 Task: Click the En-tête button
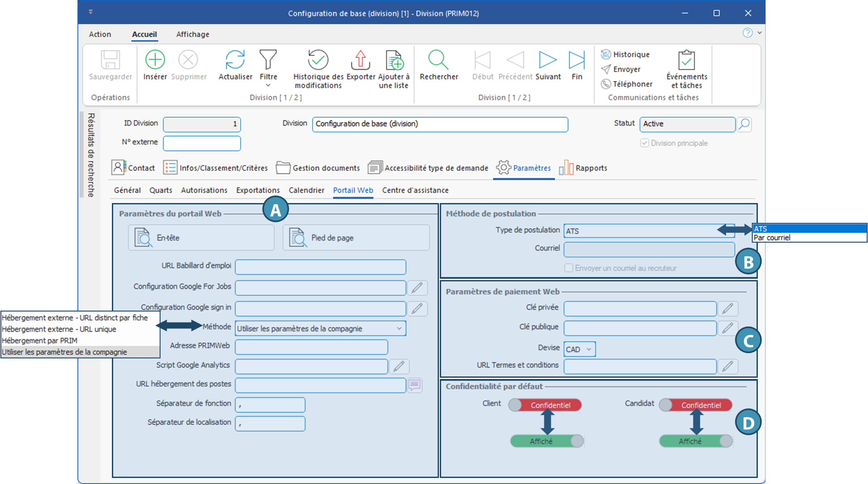201,237
